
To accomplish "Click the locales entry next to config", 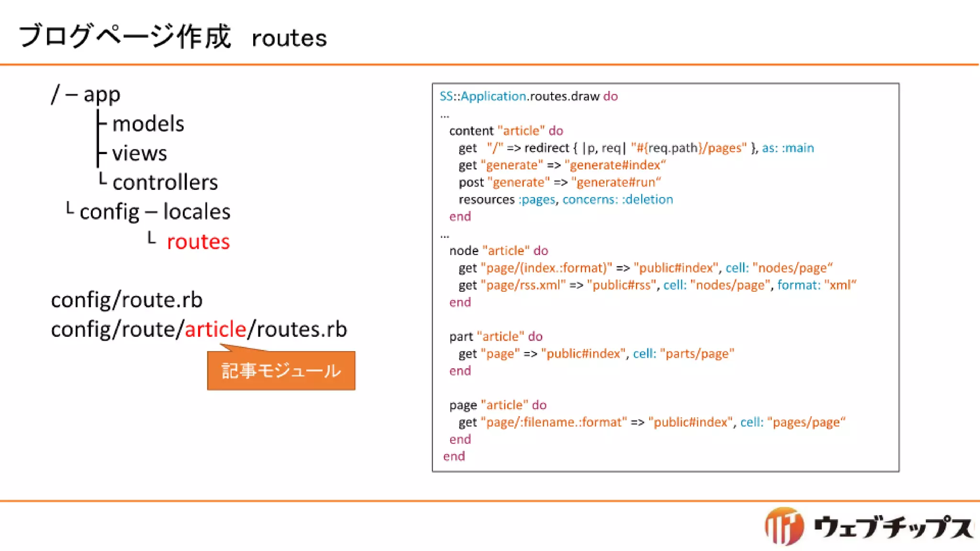I will (x=197, y=211).
